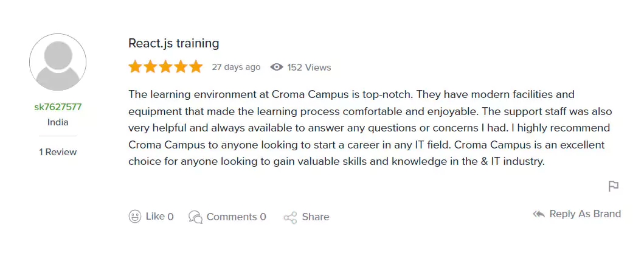Open the Comments 0 section
The image size is (644, 258).
[236, 217]
